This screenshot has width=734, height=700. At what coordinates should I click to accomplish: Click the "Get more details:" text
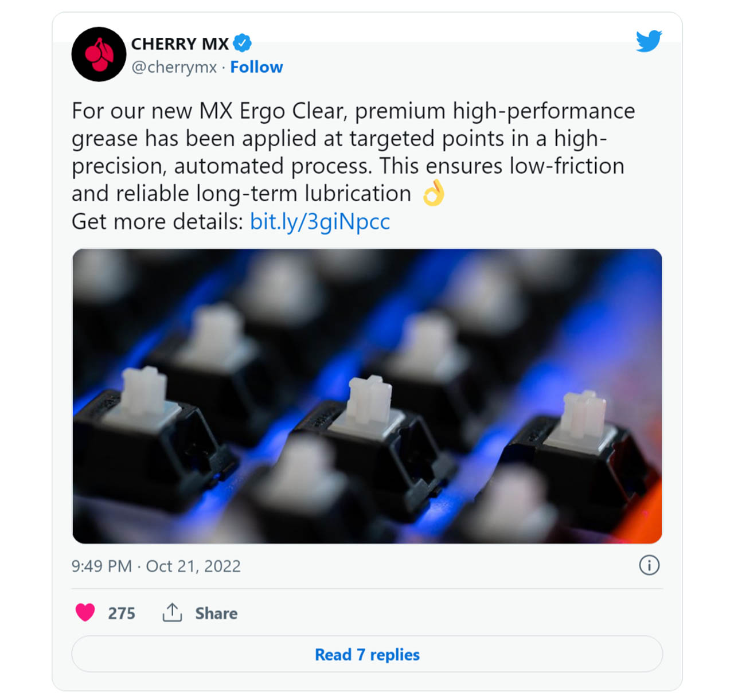pos(158,221)
